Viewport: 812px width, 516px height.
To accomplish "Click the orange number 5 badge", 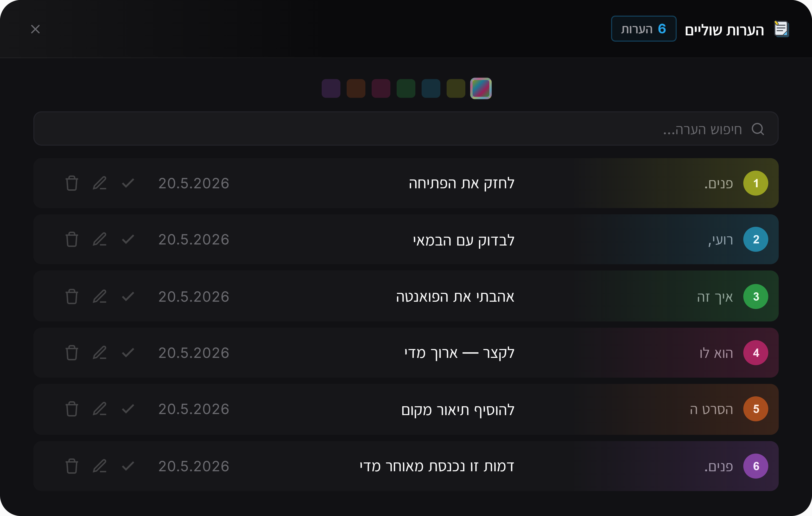I will [756, 409].
